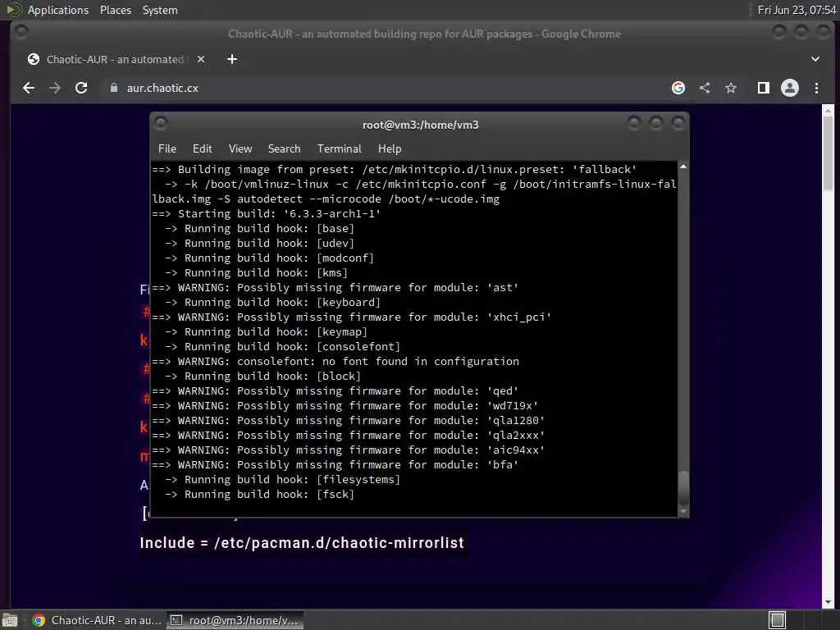The image size is (840, 630).
Task: Click terminal scrollbar down arrow
Action: tap(683, 512)
